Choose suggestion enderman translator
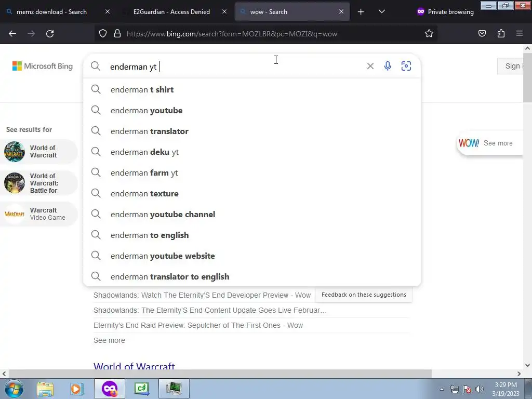The image size is (532, 399). [x=252, y=131]
